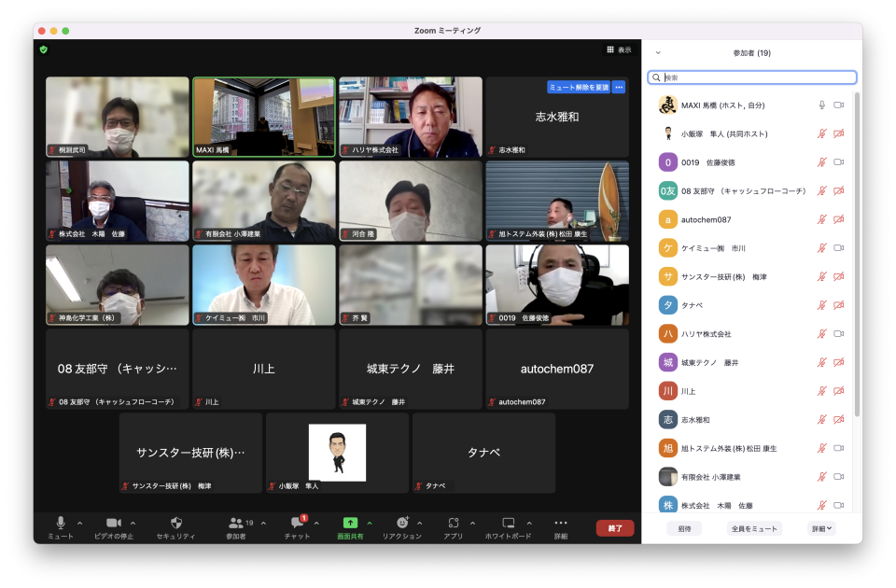Open the 詳細 three-dots icon in toolbar

tap(560, 523)
